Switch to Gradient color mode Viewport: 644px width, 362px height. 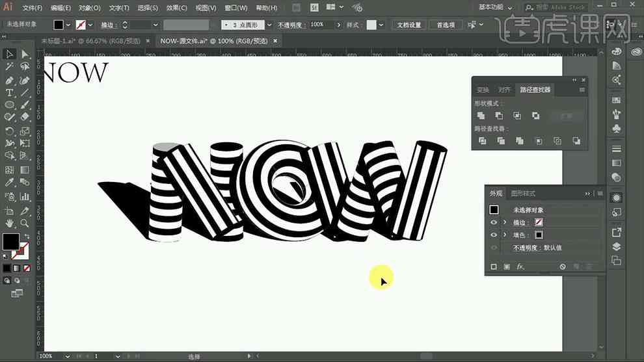click(x=17, y=268)
